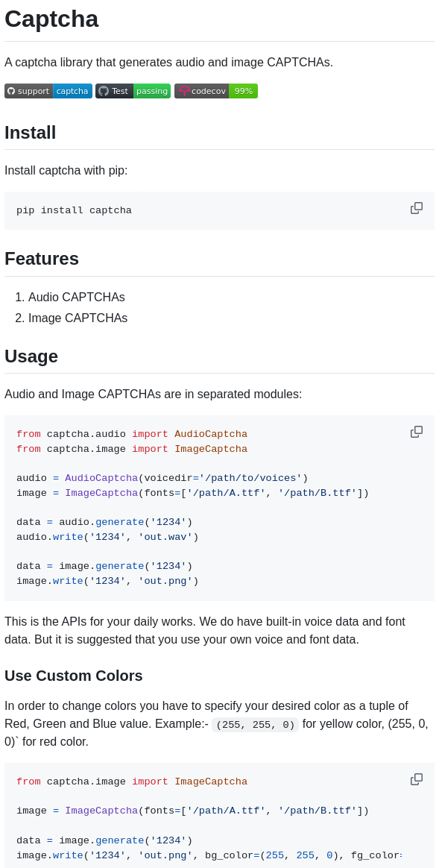The width and height of the screenshot is (439, 868).
Task: Click the GitHub icon on the support badge
Action: [x=10, y=91]
